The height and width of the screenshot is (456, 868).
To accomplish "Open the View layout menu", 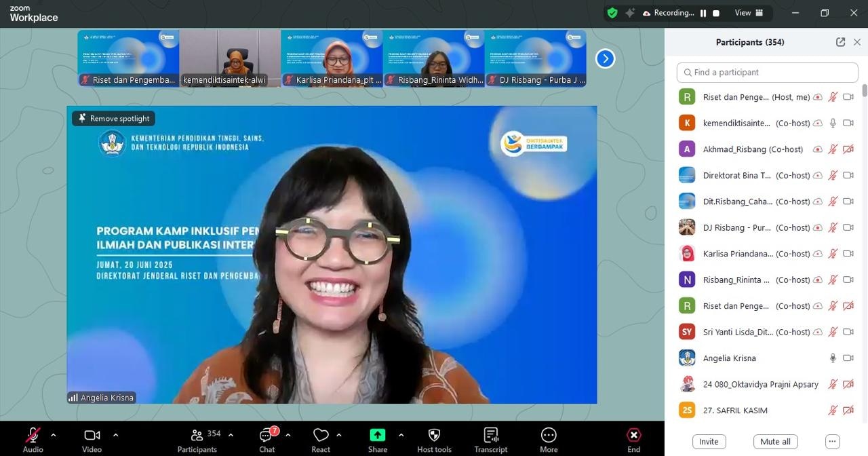I will point(749,13).
